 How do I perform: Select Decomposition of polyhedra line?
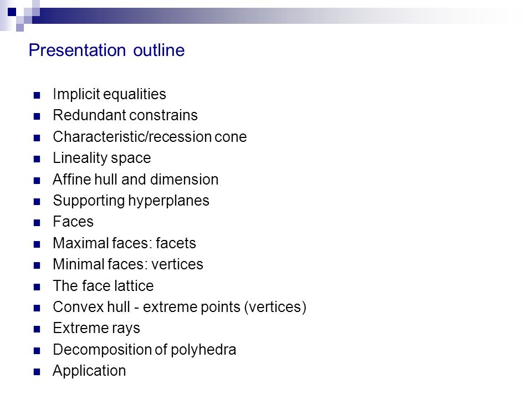[144, 350]
